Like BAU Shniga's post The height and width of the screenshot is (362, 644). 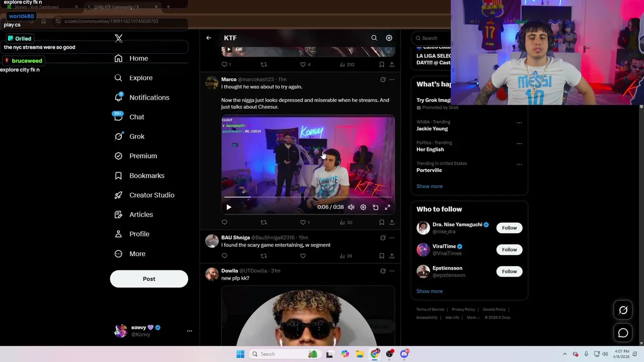303,256
